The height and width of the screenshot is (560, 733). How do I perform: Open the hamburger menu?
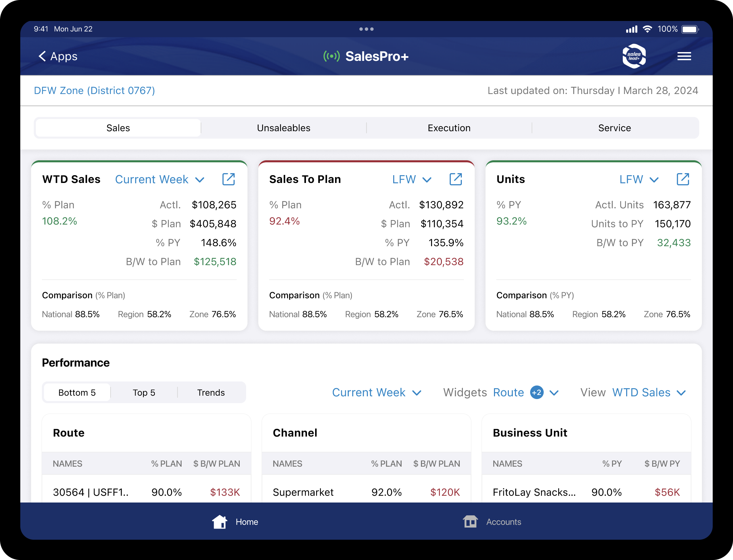(684, 56)
